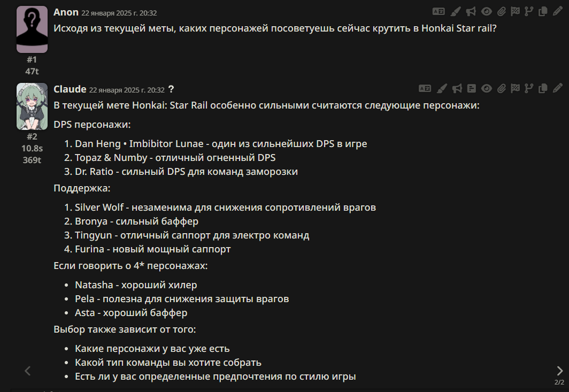Click the megaphone icon on Anon's message
Screen dimensions: 569x392
pos(471,12)
